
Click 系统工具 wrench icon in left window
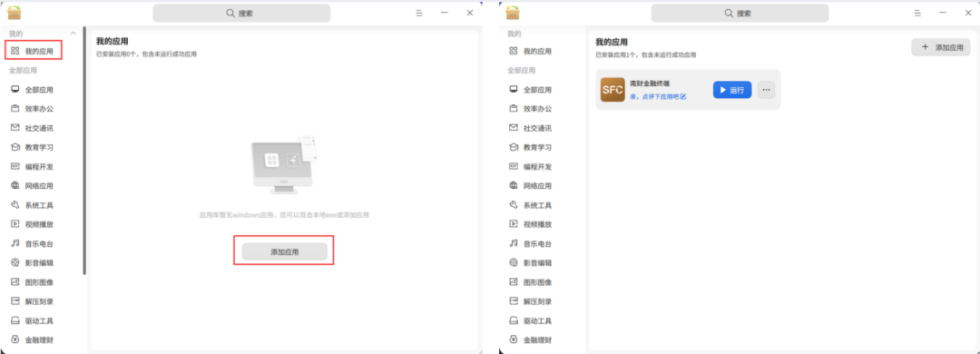(15, 204)
